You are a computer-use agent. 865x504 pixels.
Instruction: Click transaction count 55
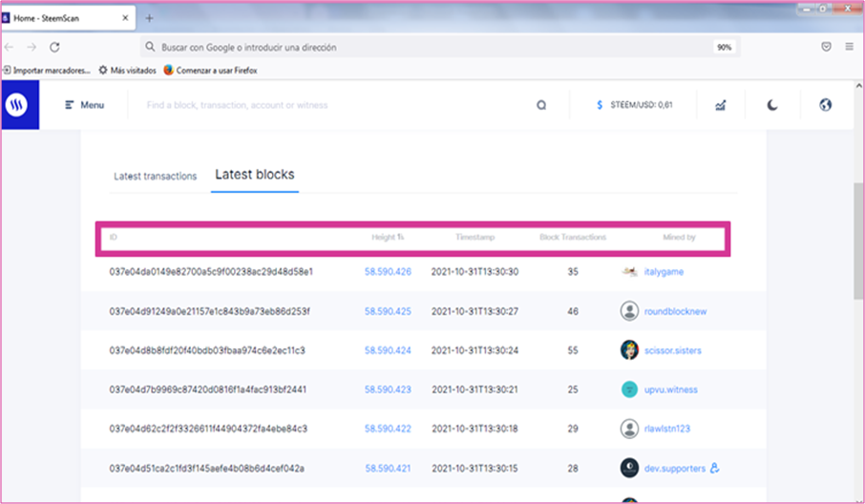tap(573, 350)
